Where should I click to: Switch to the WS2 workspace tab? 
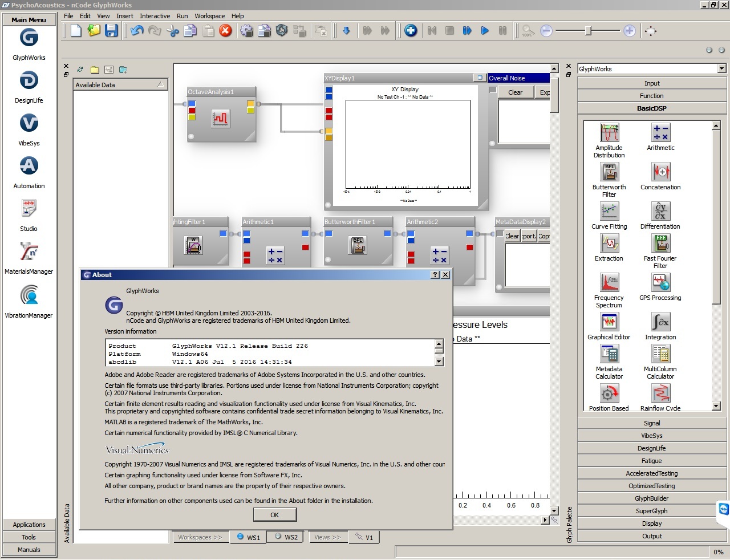[x=286, y=537]
